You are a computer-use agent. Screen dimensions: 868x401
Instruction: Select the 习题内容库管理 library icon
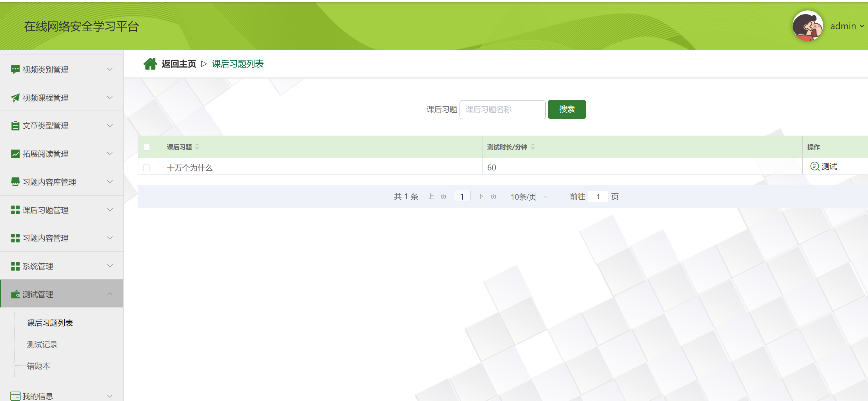[15, 182]
